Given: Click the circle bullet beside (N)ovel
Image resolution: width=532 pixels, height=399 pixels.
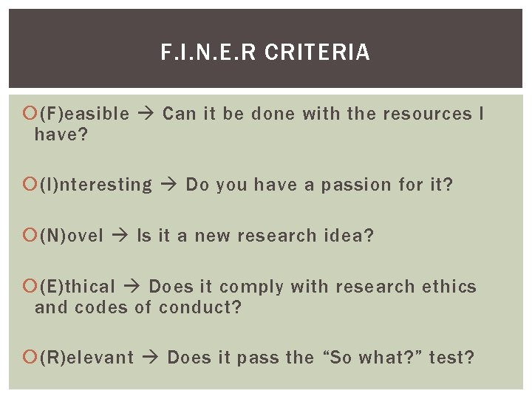Looking at the screenshot, I should (30, 235).
